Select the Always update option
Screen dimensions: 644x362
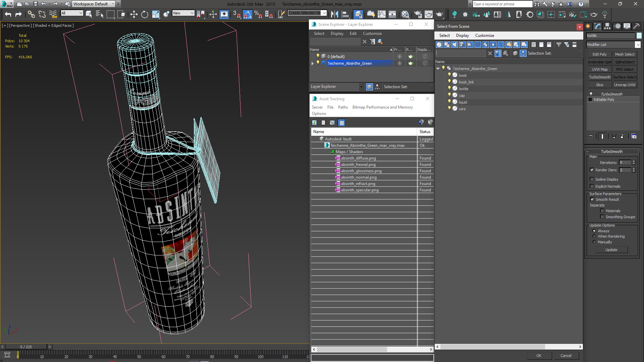pyautogui.click(x=594, y=231)
